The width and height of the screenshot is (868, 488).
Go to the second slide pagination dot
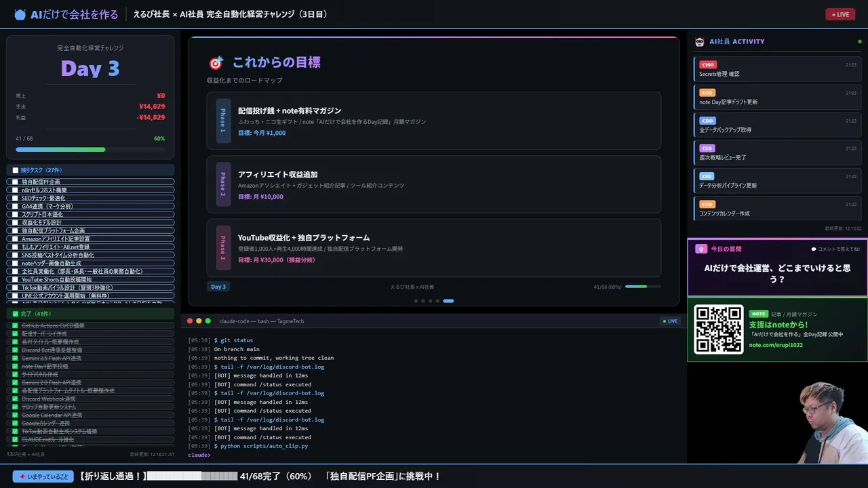[x=423, y=300]
